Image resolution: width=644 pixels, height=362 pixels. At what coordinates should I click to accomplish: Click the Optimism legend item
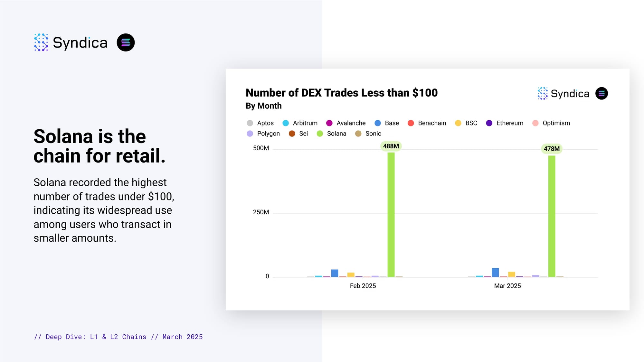coord(551,123)
